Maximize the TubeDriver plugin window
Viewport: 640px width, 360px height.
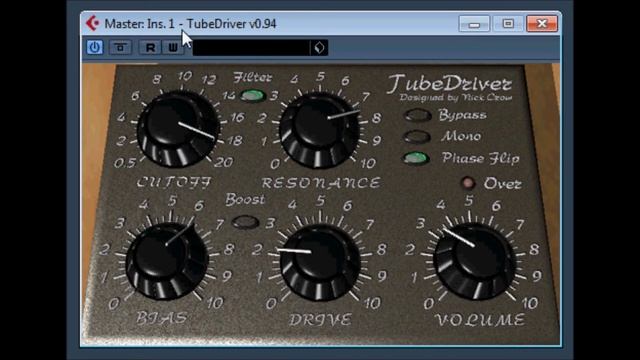point(508,24)
